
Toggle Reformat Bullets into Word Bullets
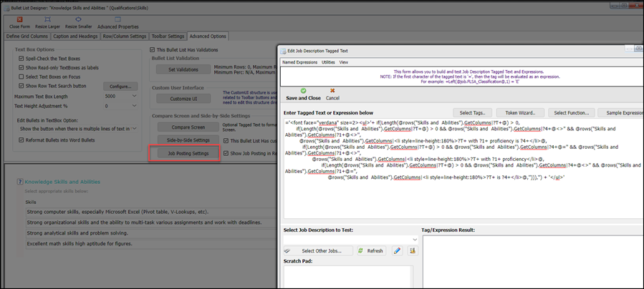tap(21, 140)
